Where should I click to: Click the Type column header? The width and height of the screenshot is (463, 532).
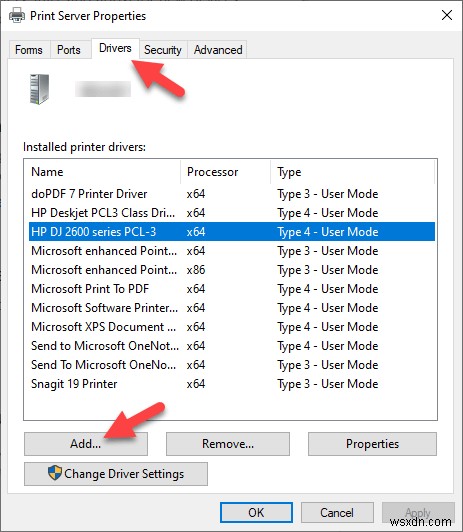(352, 172)
